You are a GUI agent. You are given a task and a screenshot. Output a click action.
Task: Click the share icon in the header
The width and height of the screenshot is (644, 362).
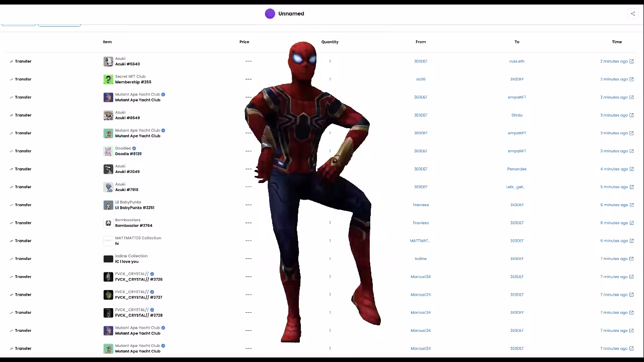pyautogui.click(x=632, y=14)
